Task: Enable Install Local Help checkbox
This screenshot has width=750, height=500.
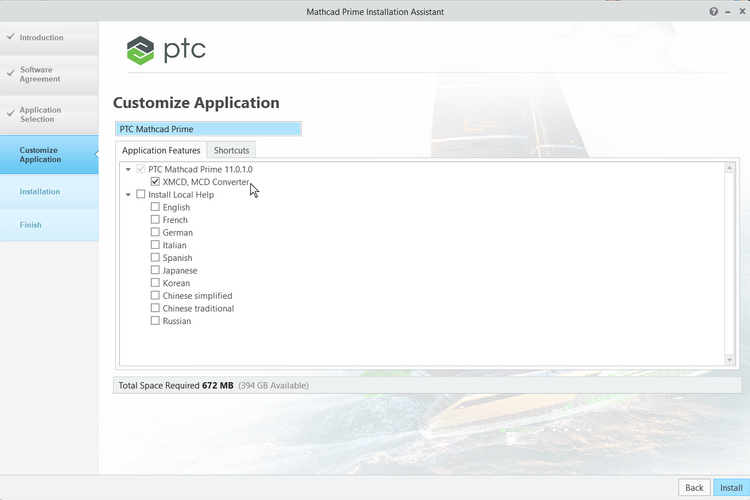Action: [141, 195]
